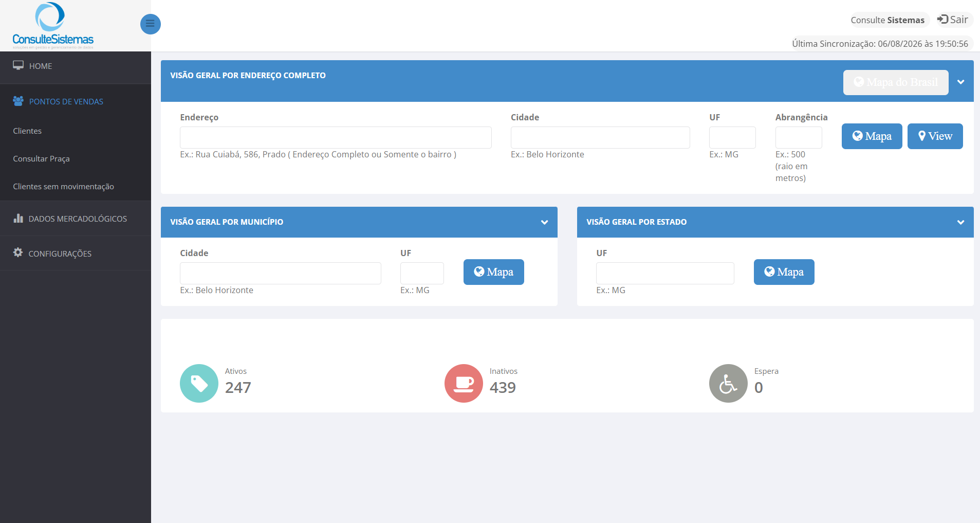
Task: Click the Visão Geral por Endereço Completo title
Action: 248,75
